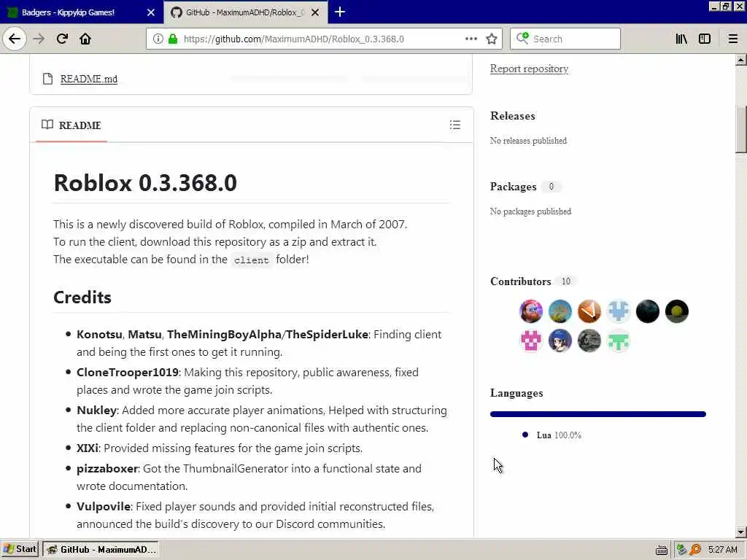Select GitHub - MaximumAD taskbar button

(101, 549)
